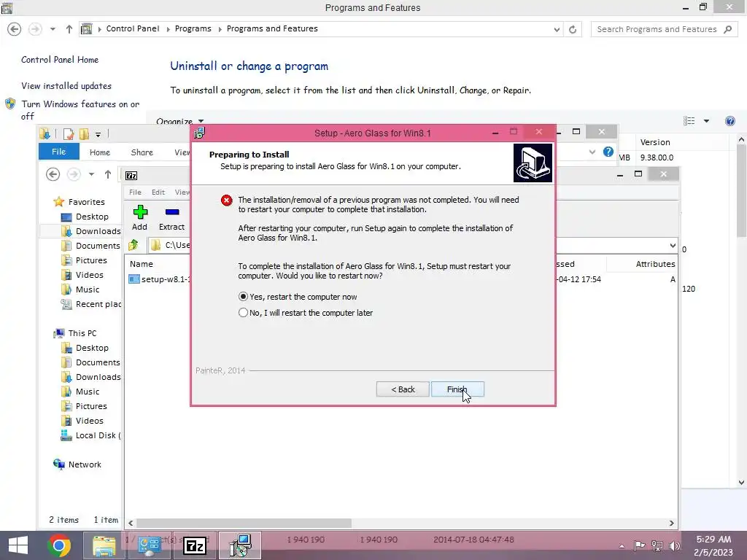Click Control Panel breadcrumb in address bar
The width and height of the screenshot is (747, 560).
tap(133, 28)
